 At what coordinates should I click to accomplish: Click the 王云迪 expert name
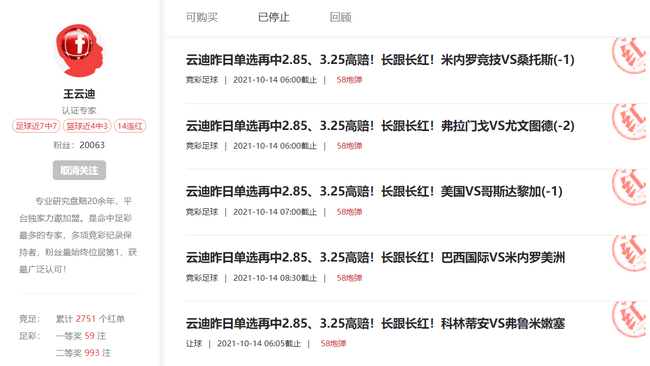(79, 94)
